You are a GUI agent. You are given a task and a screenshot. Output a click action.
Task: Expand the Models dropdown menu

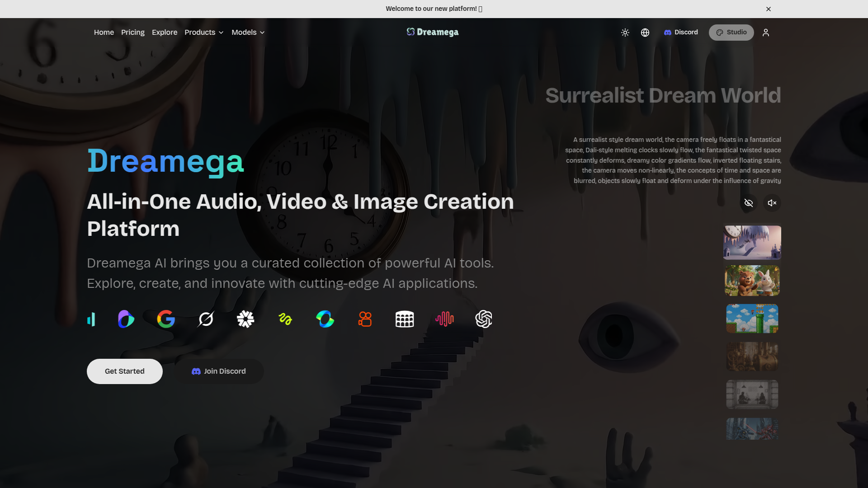(248, 33)
